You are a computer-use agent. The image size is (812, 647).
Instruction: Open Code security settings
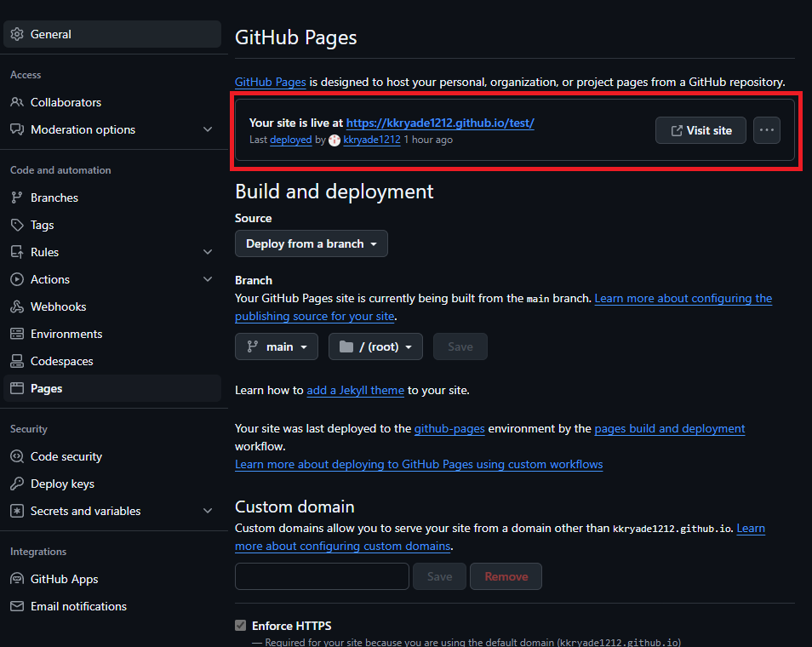[112, 456]
